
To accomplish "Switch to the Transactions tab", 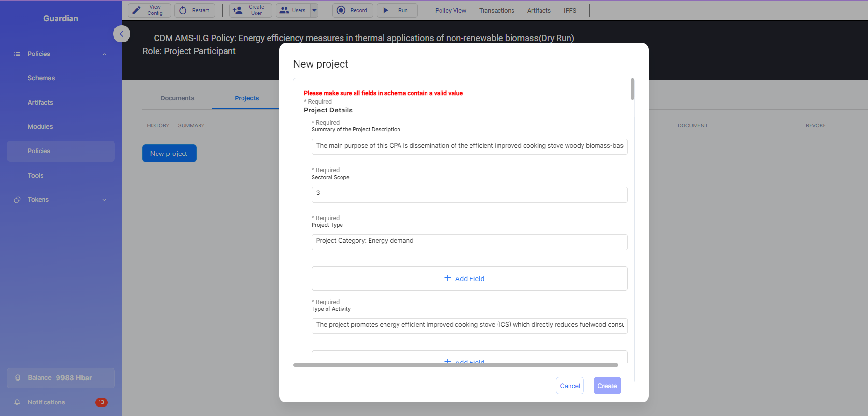I will 497,10.
